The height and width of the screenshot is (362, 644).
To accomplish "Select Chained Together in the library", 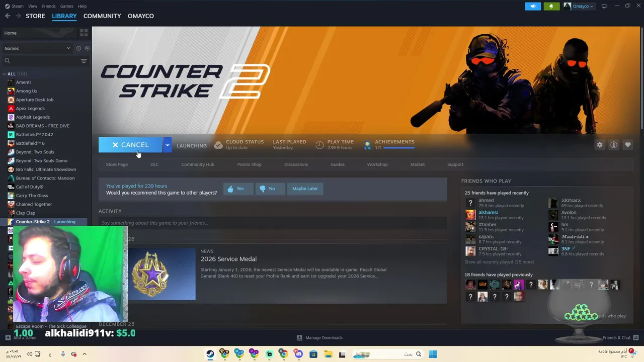I will (34, 205).
